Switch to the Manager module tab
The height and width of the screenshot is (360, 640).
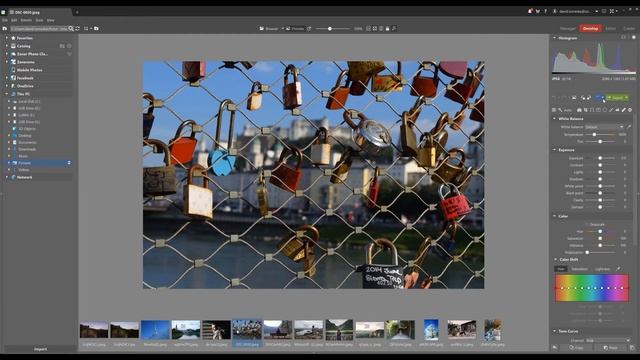click(x=567, y=29)
